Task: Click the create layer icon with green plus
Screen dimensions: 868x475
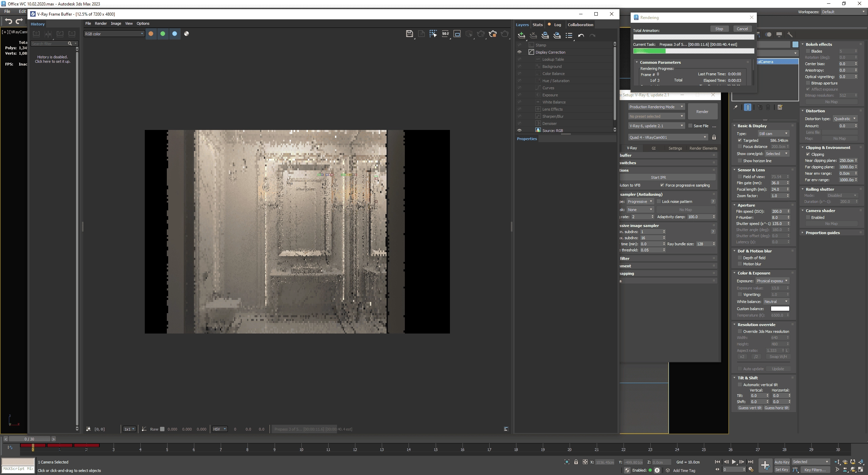Action: tap(521, 35)
